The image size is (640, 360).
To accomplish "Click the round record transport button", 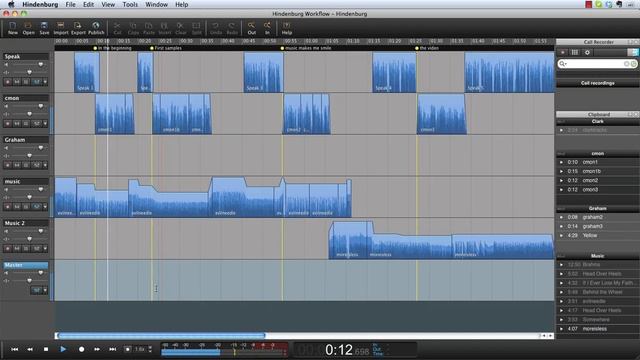I will tap(81, 349).
